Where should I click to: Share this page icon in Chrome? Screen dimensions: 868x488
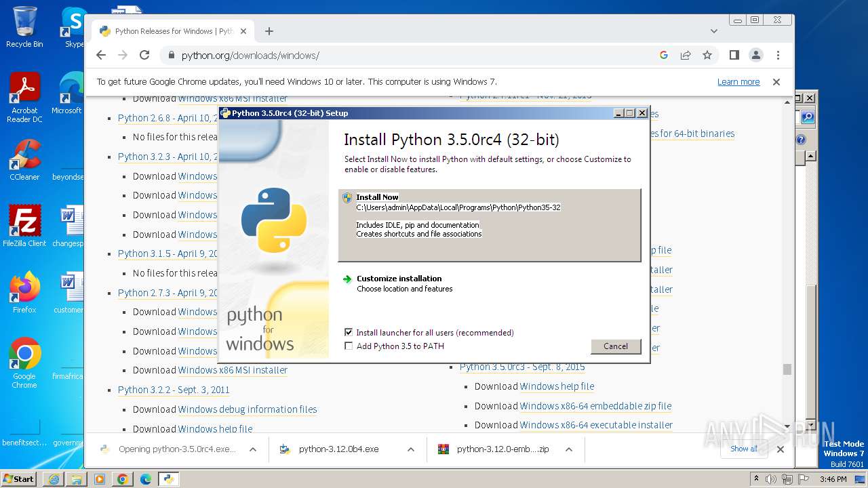click(686, 55)
